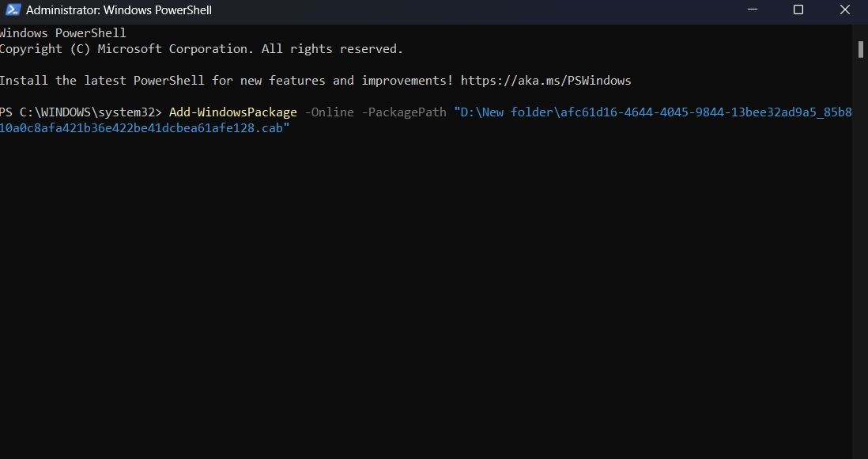Image resolution: width=868 pixels, height=459 pixels.
Task: Maximize the PowerShell window
Action: pyautogui.click(x=798, y=10)
